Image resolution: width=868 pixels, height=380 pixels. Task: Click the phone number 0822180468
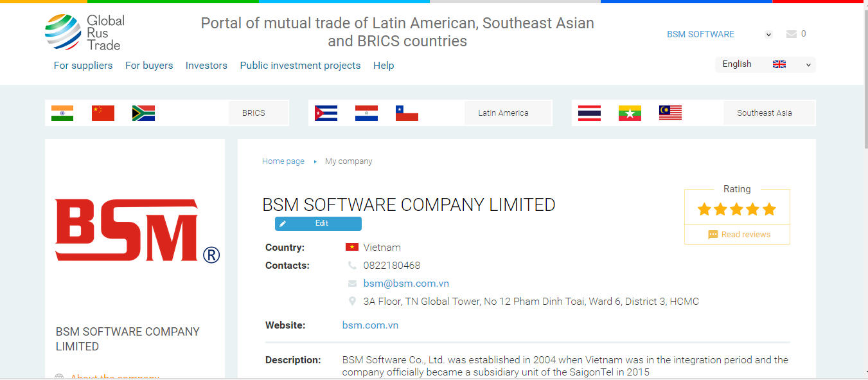(392, 266)
